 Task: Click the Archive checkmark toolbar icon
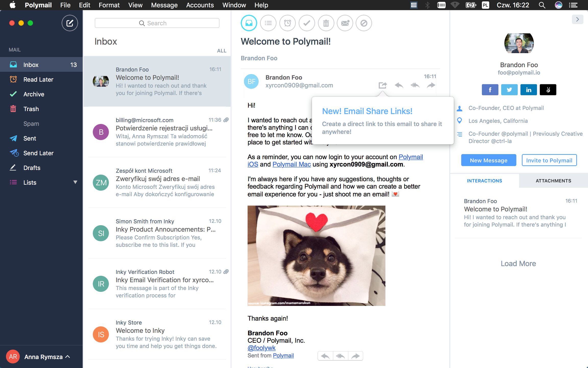[307, 23]
